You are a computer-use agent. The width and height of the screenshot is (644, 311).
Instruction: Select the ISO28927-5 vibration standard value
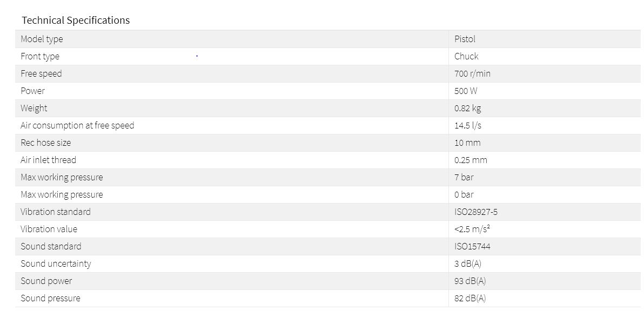[x=476, y=212]
